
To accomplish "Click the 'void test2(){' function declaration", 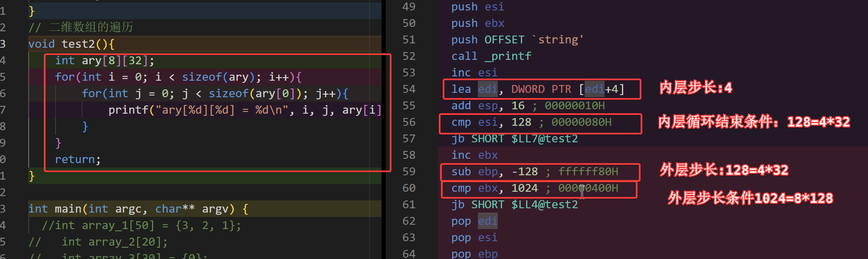I will [71, 44].
